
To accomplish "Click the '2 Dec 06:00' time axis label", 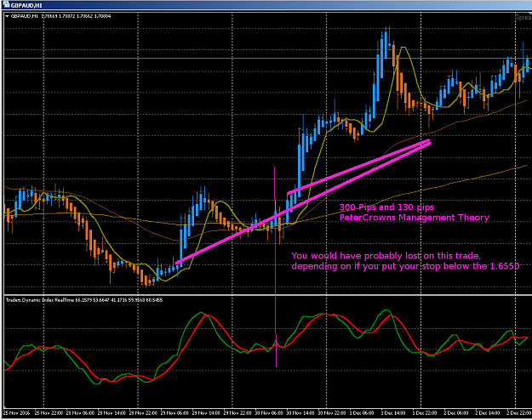I will click(x=456, y=413).
